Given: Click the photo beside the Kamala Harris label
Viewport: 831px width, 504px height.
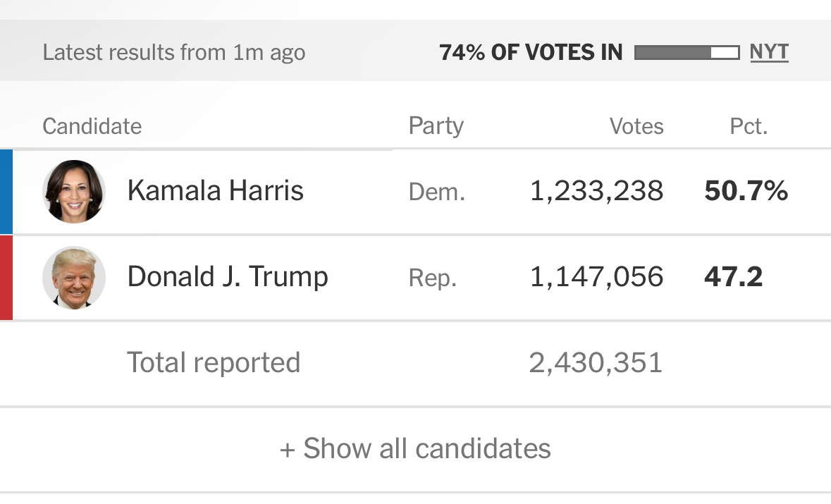Looking at the screenshot, I should (74, 191).
